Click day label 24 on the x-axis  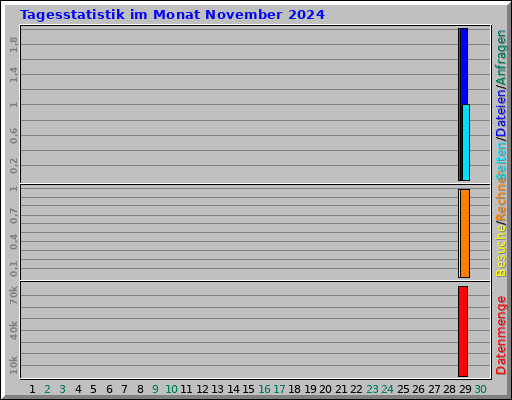click(x=387, y=389)
